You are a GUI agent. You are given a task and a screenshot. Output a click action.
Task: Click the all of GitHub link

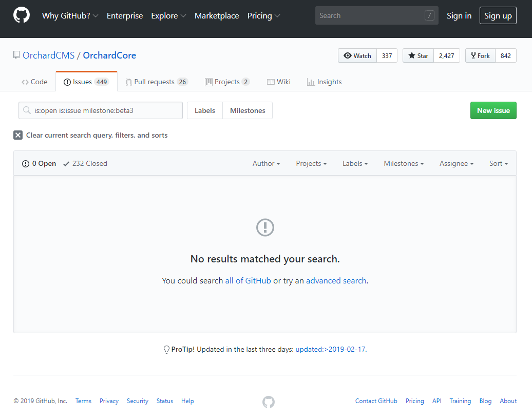tap(248, 280)
